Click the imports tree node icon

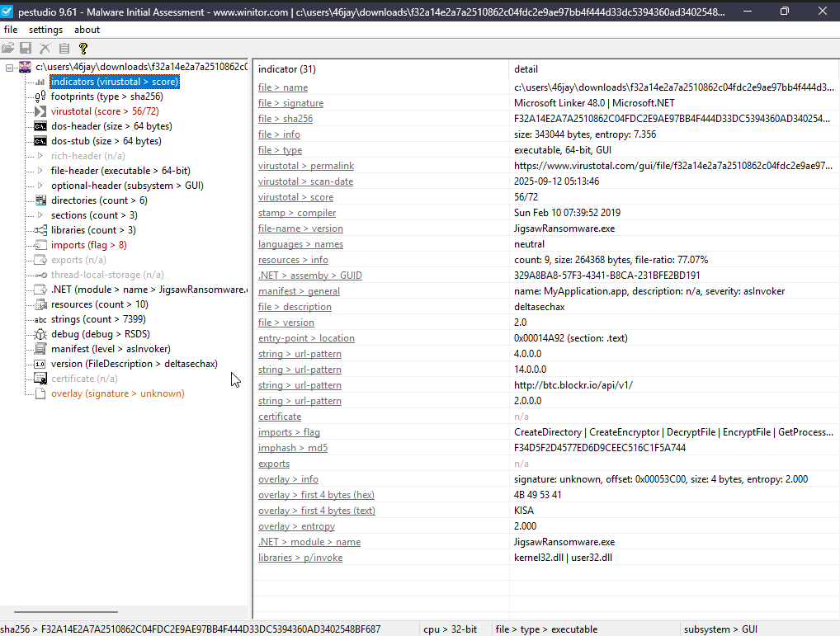pyautogui.click(x=40, y=245)
